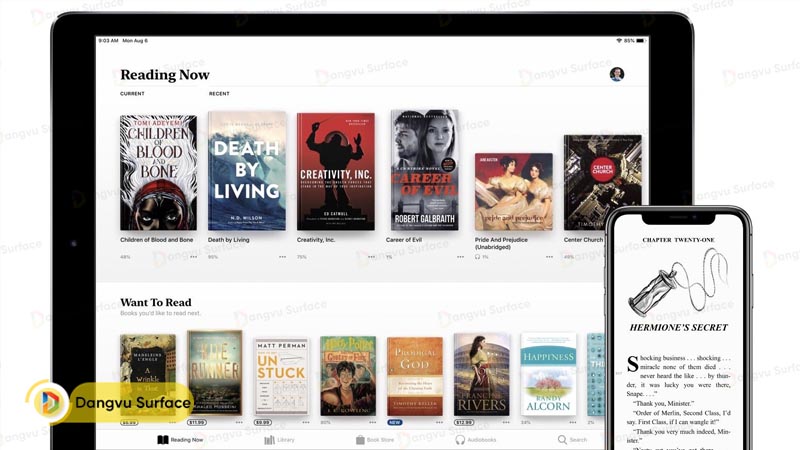Open the Francine Rivers book cover

pyautogui.click(x=482, y=374)
